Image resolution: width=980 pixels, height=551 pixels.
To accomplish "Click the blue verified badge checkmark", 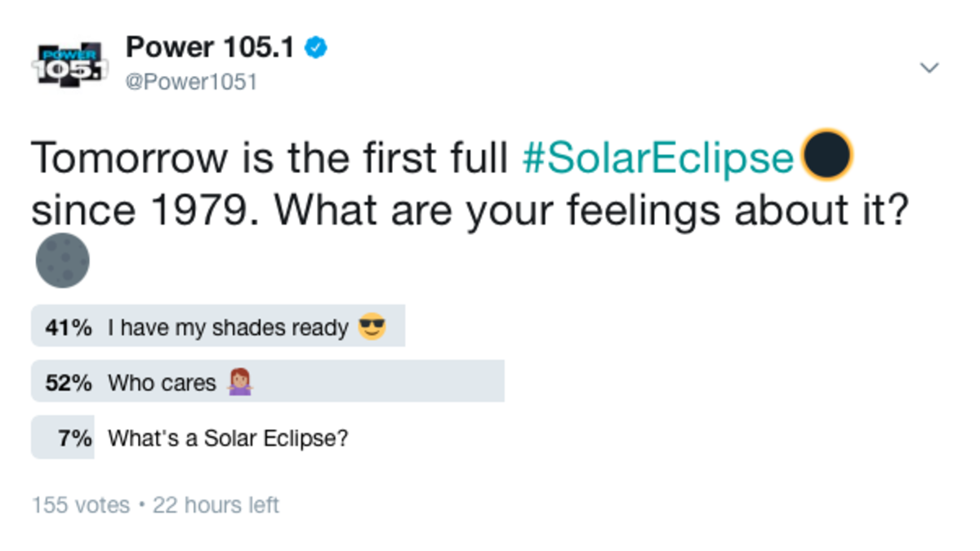I will tap(317, 49).
